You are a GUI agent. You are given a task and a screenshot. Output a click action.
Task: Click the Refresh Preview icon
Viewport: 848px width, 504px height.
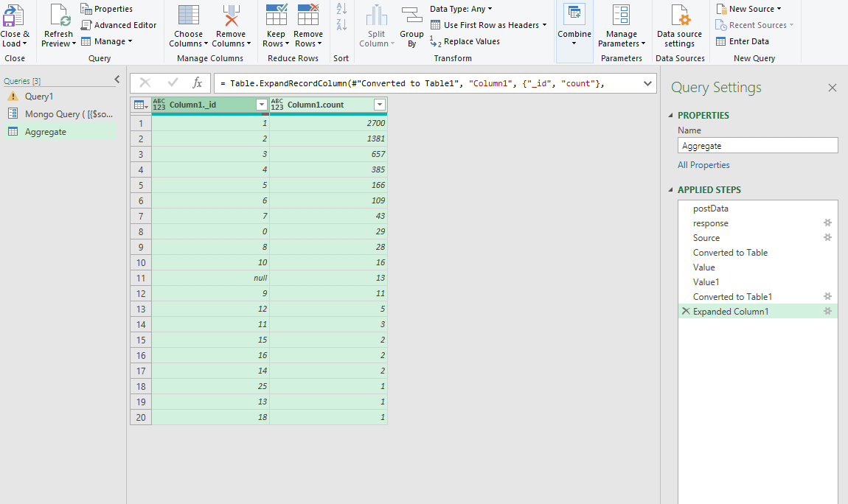point(60,15)
